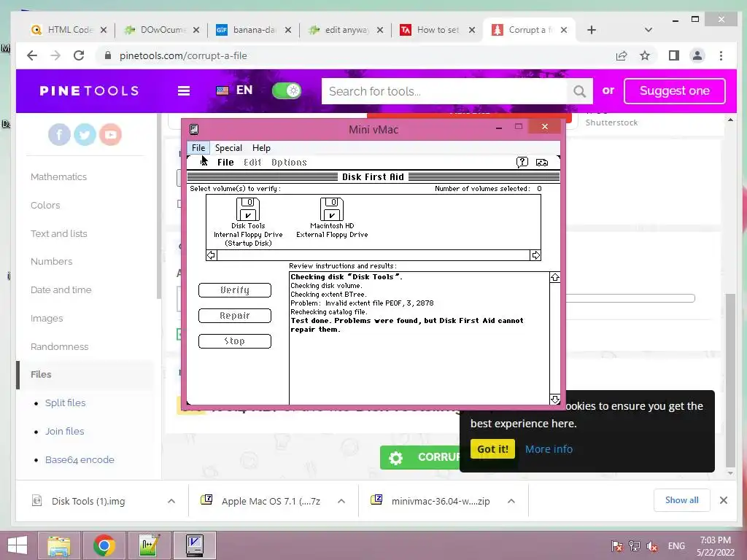Viewport: 747px width, 560px height.
Task: Open Chrome profile avatar
Action: pos(697,55)
